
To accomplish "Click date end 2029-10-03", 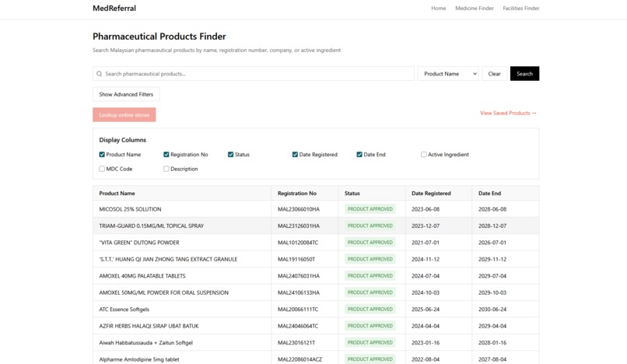I will click(492, 292).
